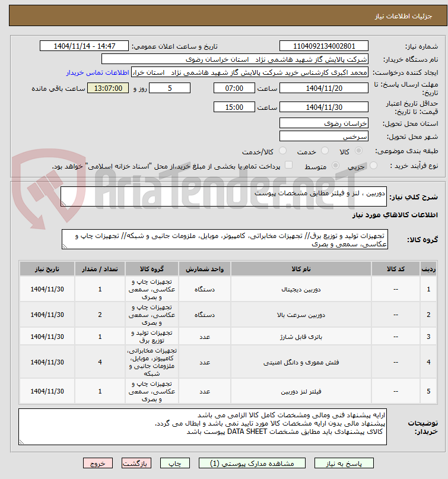Screen dimensions: 448x479
Task: Select the خدمت radio button
Action: click(325, 151)
